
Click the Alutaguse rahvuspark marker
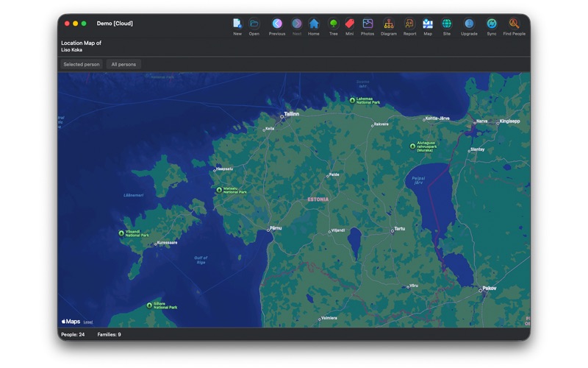[x=412, y=146]
